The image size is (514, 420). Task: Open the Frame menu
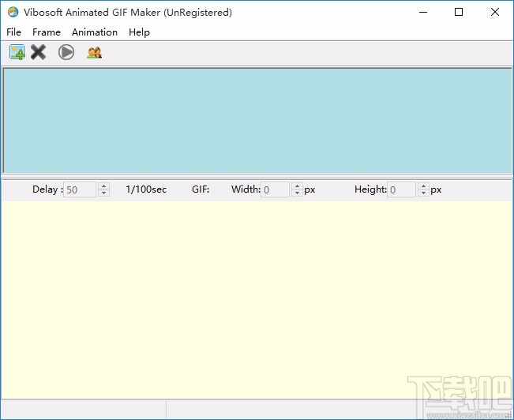pos(47,32)
